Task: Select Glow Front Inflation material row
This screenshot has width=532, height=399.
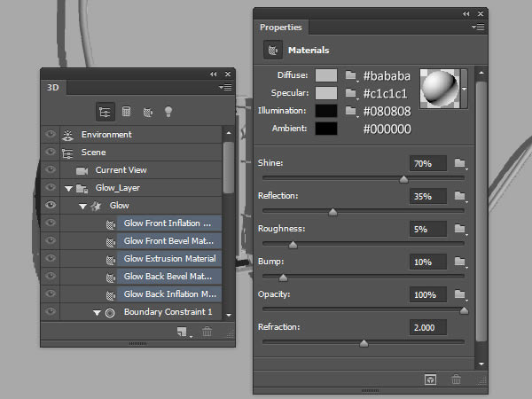Action: click(169, 223)
